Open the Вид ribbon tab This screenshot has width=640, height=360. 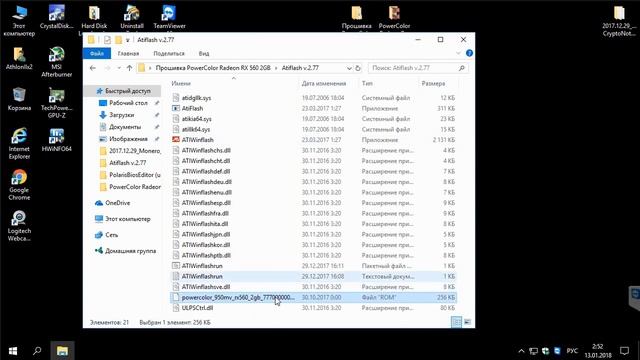(204, 53)
